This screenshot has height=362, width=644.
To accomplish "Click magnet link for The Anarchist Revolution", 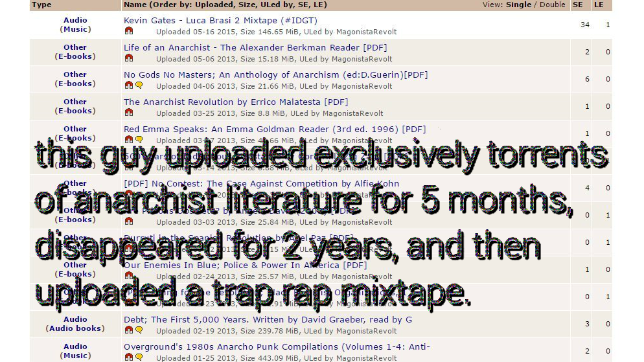I will [x=128, y=113].
